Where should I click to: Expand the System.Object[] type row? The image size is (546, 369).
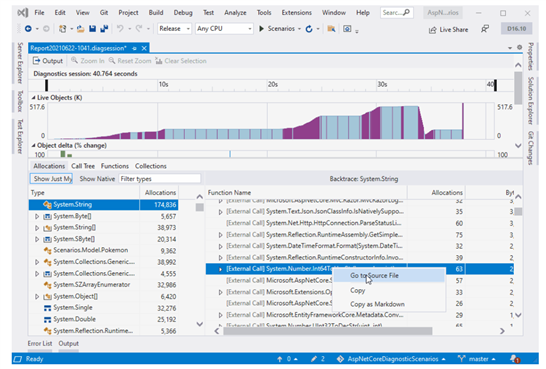(37, 297)
